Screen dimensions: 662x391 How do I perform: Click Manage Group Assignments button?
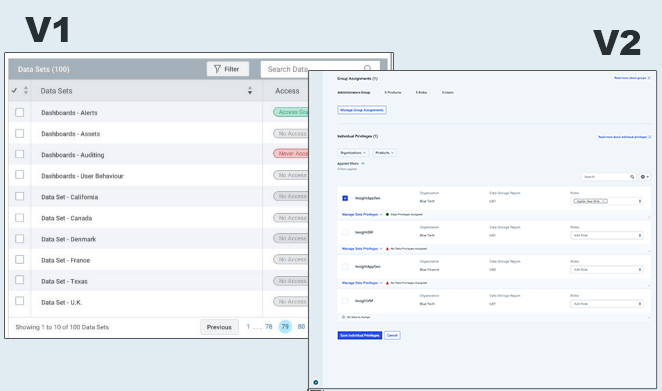(x=362, y=110)
